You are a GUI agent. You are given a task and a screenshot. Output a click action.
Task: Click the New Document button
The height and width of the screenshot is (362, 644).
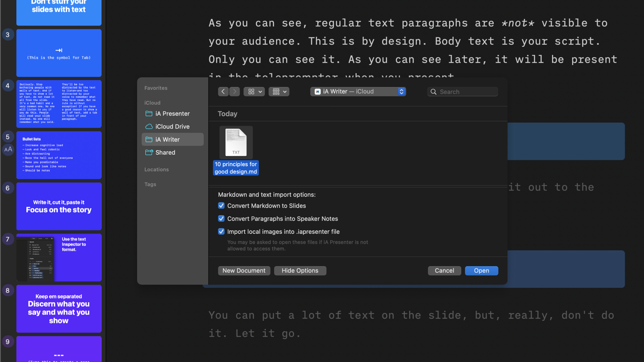coord(244,271)
